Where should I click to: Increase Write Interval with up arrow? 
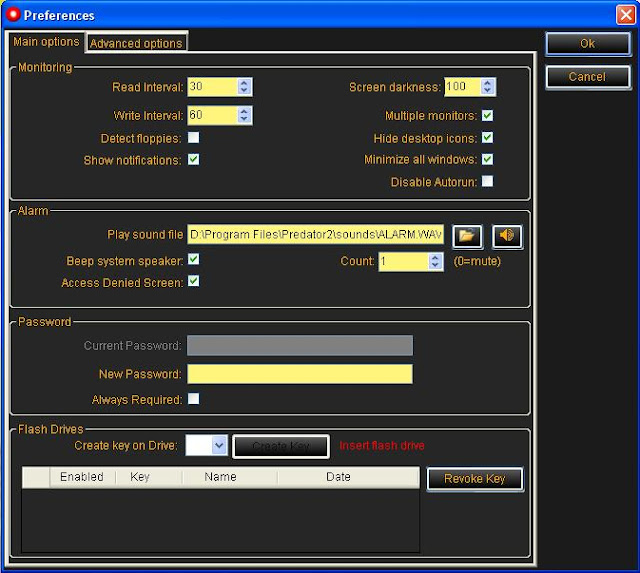(x=244, y=111)
